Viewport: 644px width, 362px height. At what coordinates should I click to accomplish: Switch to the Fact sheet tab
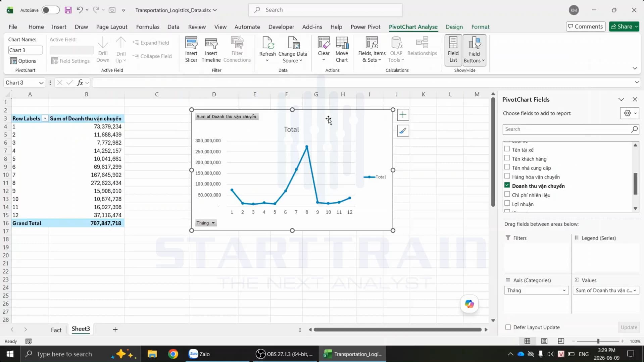tap(56, 330)
